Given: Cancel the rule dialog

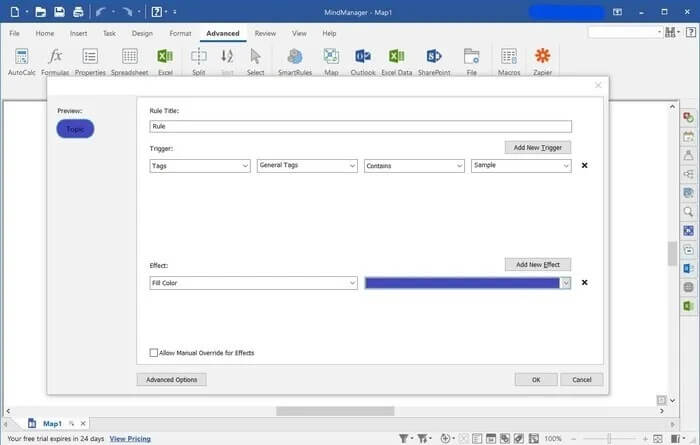Looking at the screenshot, I should click(581, 379).
